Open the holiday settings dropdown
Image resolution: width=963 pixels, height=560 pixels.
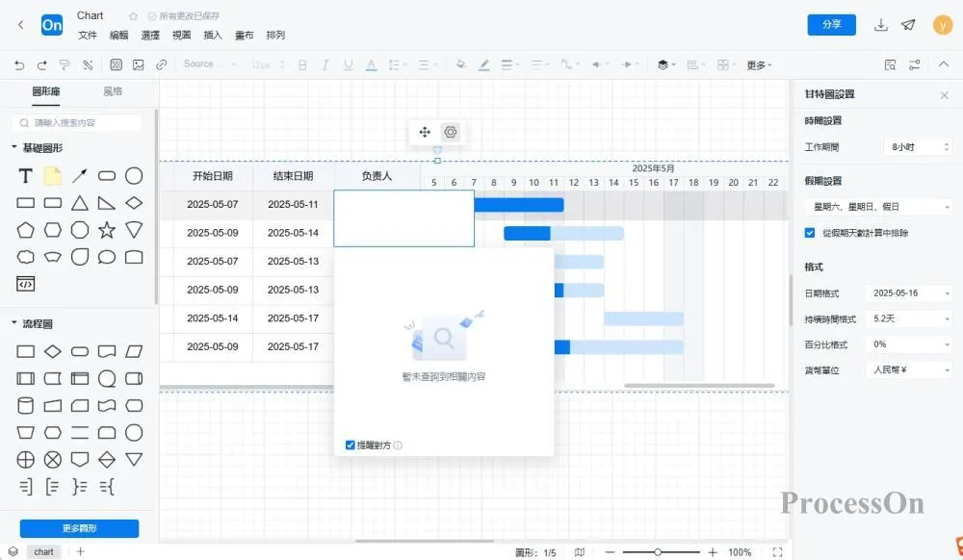point(878,207)
